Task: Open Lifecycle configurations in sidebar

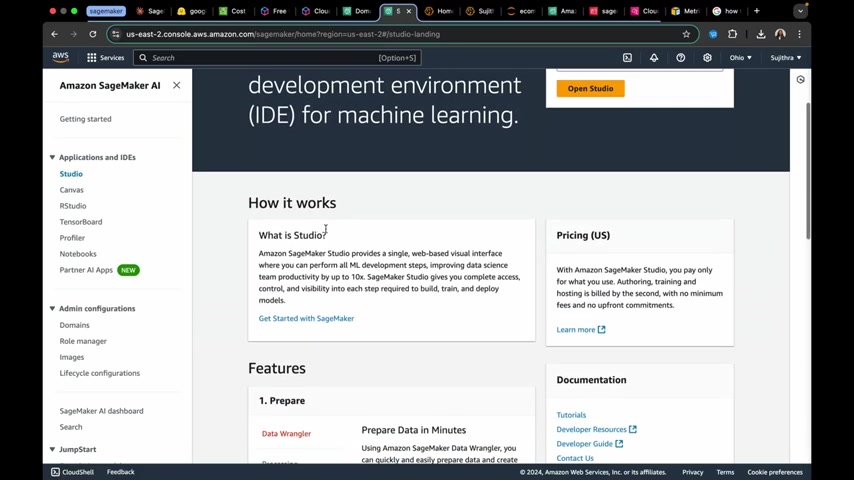Action: coord(100,373)
